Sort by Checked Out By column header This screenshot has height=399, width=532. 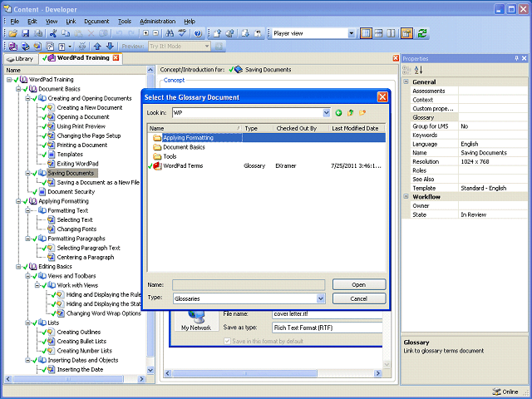301,128
